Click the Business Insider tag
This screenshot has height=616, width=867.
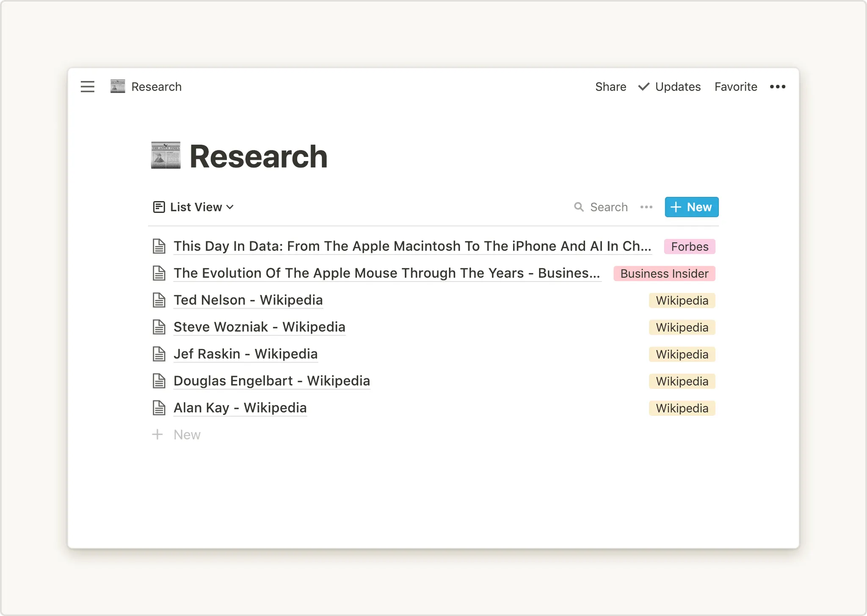pos(664,273)
